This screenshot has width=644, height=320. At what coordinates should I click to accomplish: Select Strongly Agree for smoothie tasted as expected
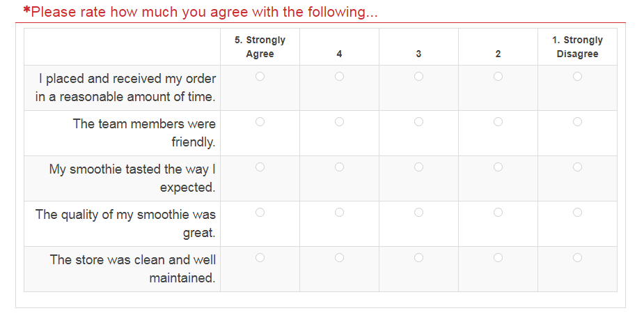coord(260,167)
